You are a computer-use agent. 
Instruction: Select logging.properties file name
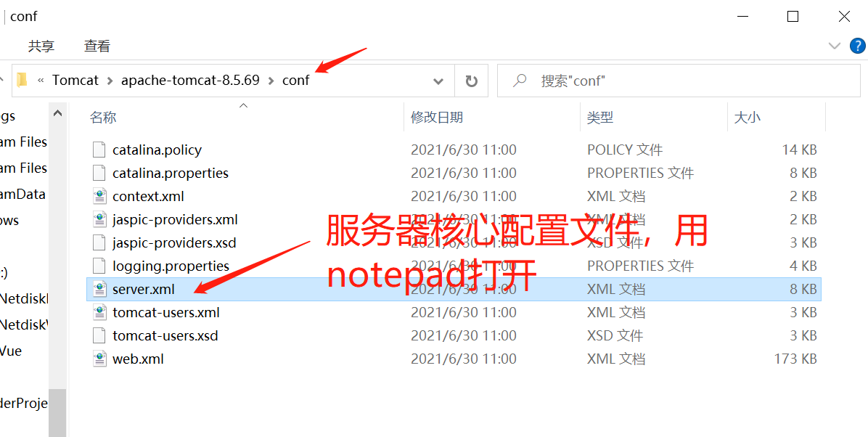point(171,266)
